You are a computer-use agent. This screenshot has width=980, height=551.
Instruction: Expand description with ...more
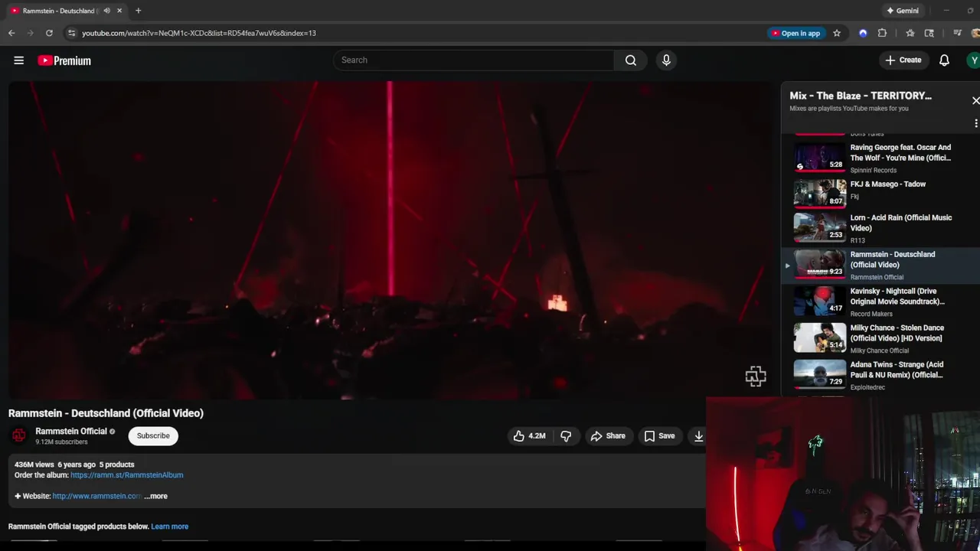pyautogui.click(x=155, y=496)
